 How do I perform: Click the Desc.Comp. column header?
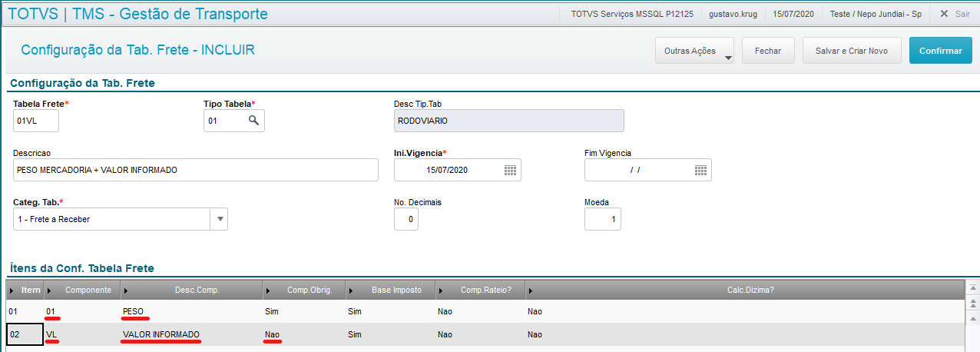(x=191, y=290)
